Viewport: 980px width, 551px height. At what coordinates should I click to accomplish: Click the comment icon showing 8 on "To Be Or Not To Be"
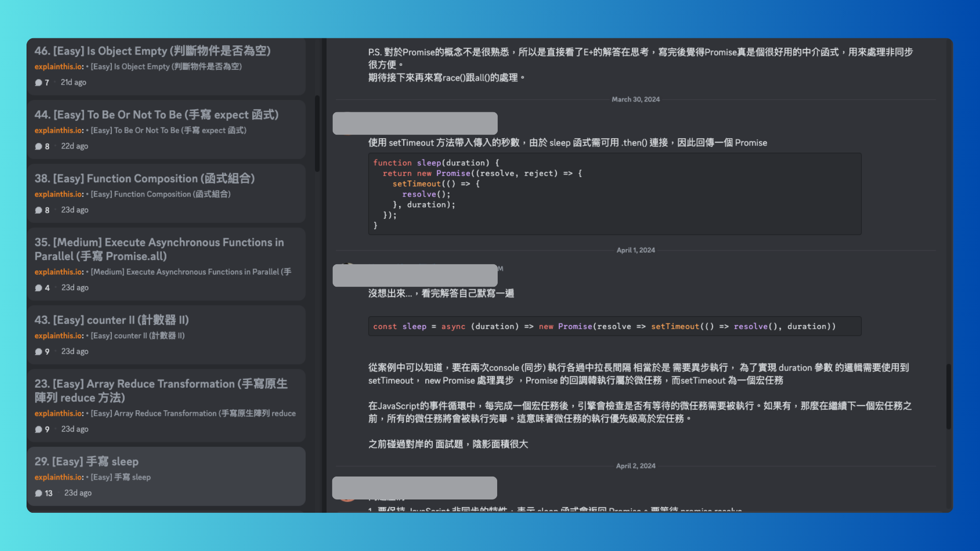[38, 146]
